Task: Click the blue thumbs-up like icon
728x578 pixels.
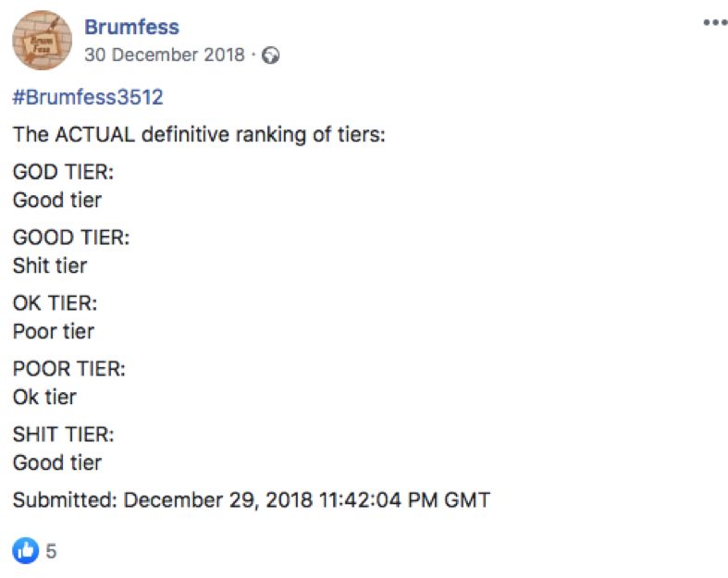Action: 26,550
